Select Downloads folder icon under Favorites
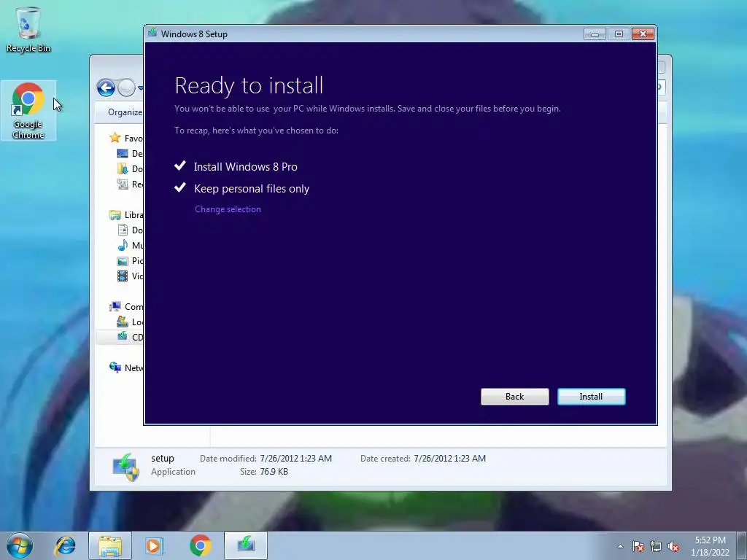This screenshot has width=747, height=560. click(123, 168)
